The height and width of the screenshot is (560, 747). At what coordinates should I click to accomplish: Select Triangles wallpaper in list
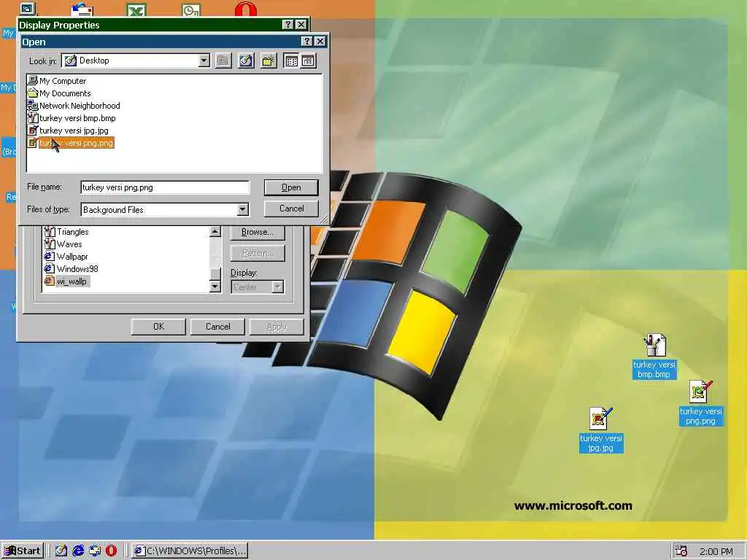[x=66, y=232]
